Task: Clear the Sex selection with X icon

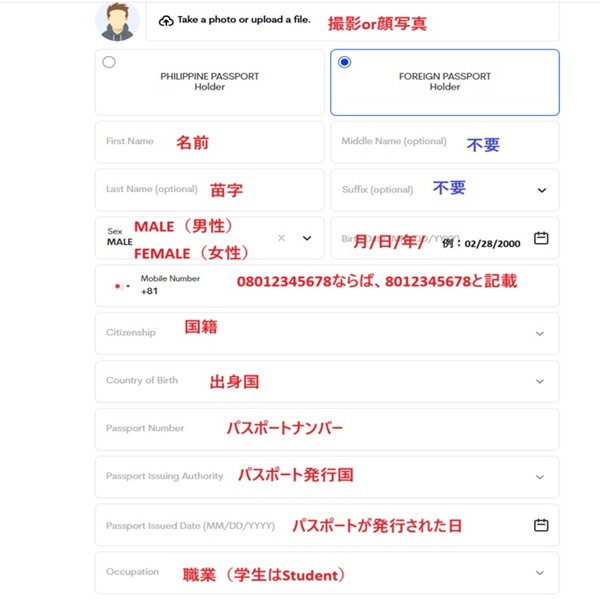Action: 282,238
